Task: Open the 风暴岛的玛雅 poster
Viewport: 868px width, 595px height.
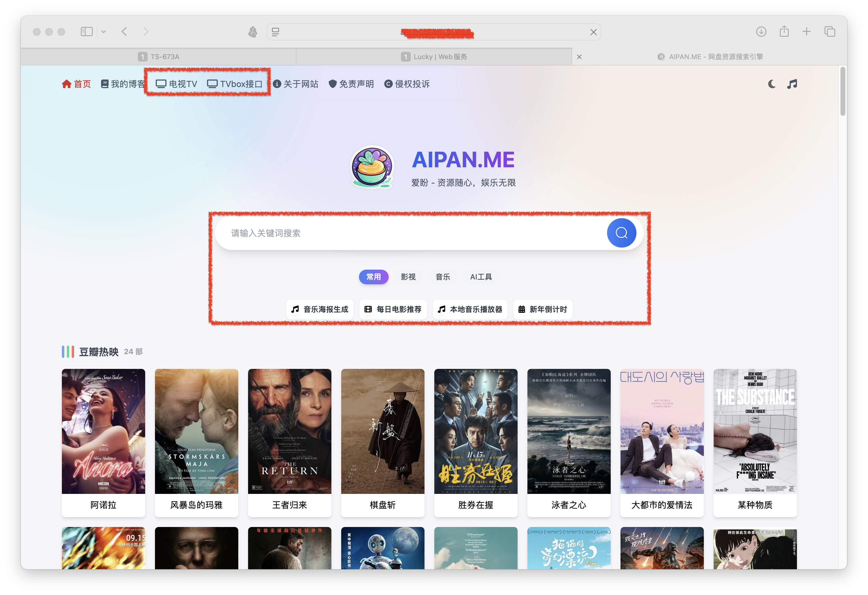Action: pyautogui.click(x=196, y=431)
